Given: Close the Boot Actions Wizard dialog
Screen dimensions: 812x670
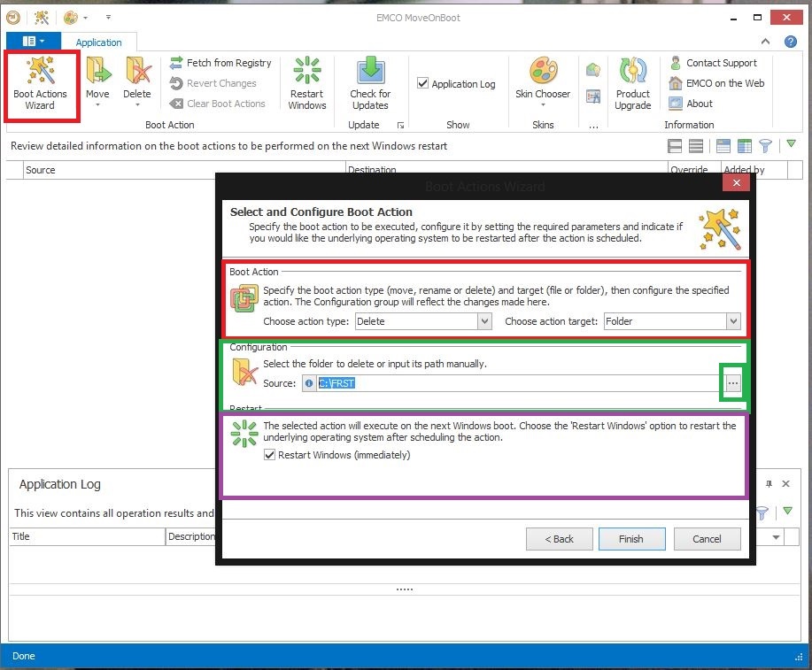Looking at the screenshot, I should tap(737, 183).
